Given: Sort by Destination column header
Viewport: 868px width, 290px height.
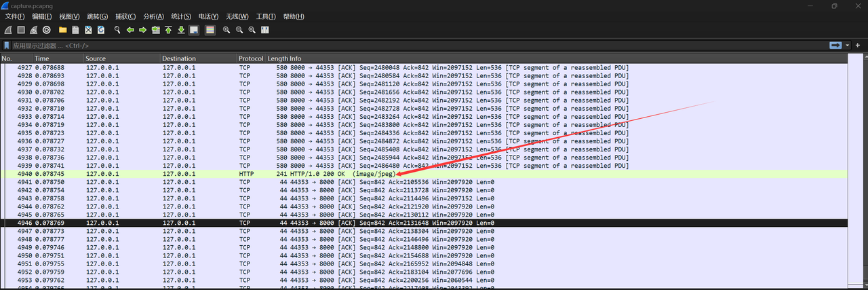Looking at the screenshot, I should tap(199, 59).
